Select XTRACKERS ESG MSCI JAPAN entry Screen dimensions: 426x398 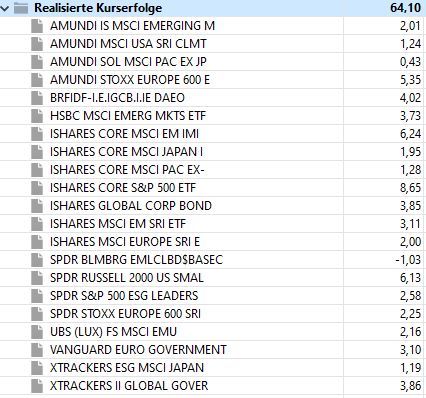(127, 368)
